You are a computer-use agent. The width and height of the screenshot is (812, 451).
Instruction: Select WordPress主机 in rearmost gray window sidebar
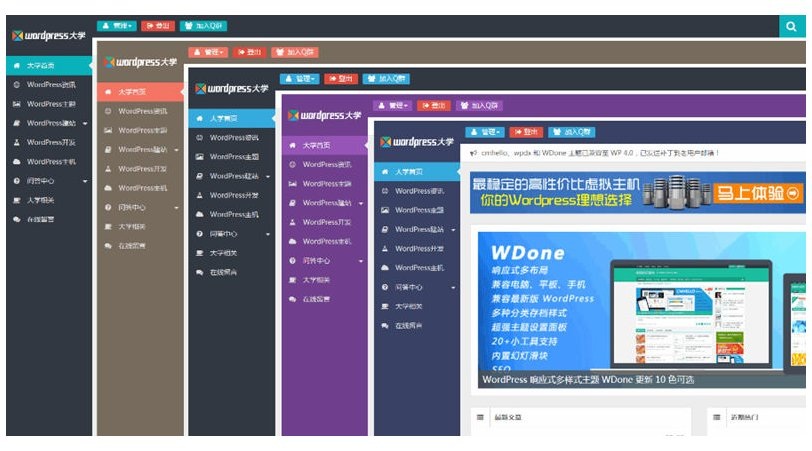49,162
